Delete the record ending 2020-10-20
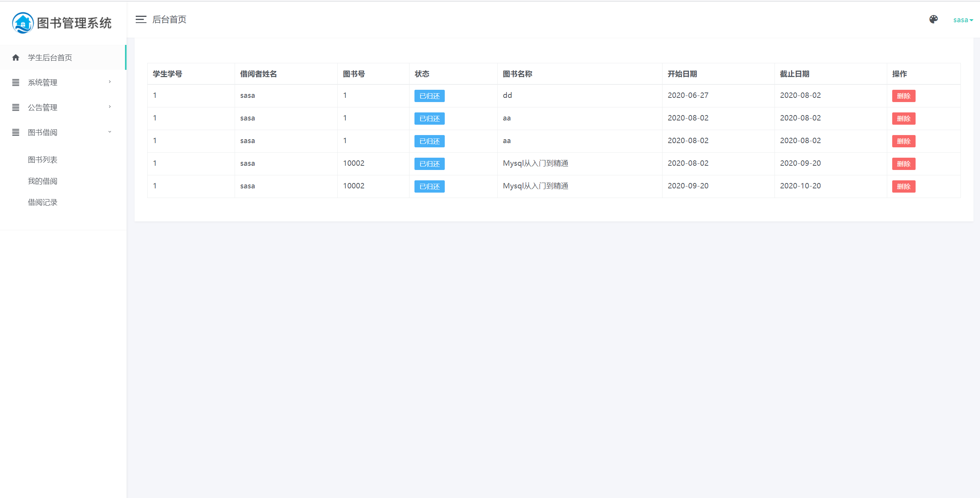 click(x=903, y=186)
